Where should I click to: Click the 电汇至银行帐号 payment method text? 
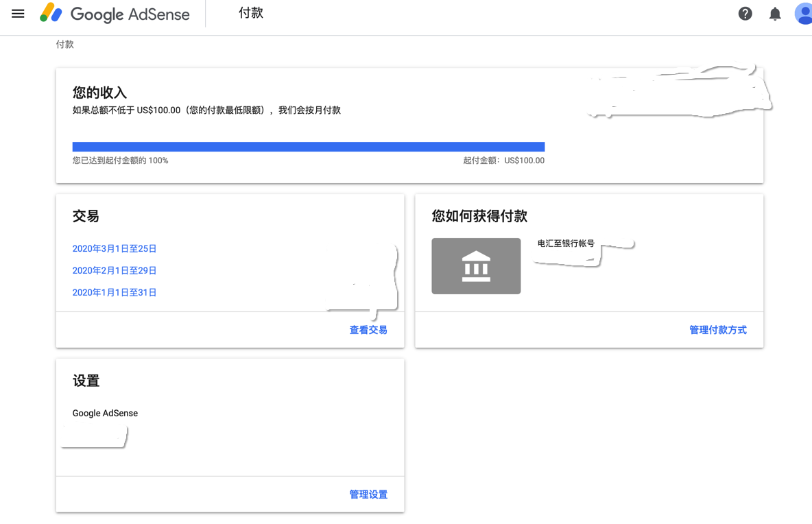(x=566, y=243)
